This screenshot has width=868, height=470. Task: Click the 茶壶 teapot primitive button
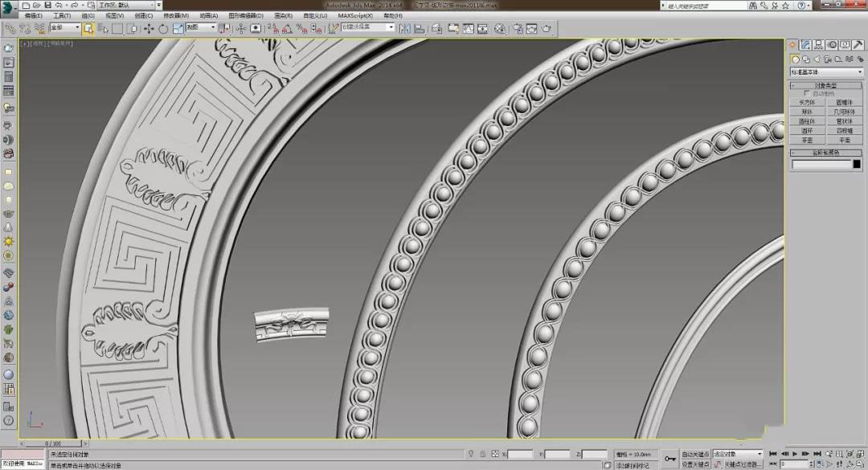(x=807, y=140)
